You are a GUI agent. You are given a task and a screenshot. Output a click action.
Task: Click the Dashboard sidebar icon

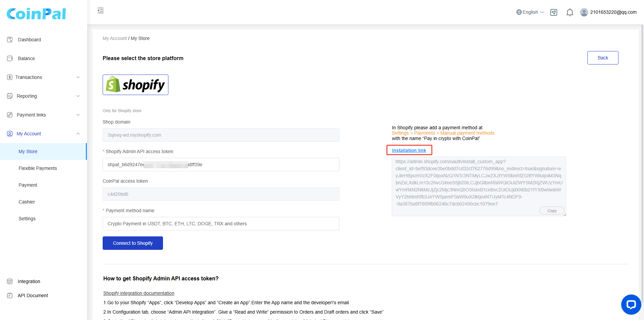[10, 40]
